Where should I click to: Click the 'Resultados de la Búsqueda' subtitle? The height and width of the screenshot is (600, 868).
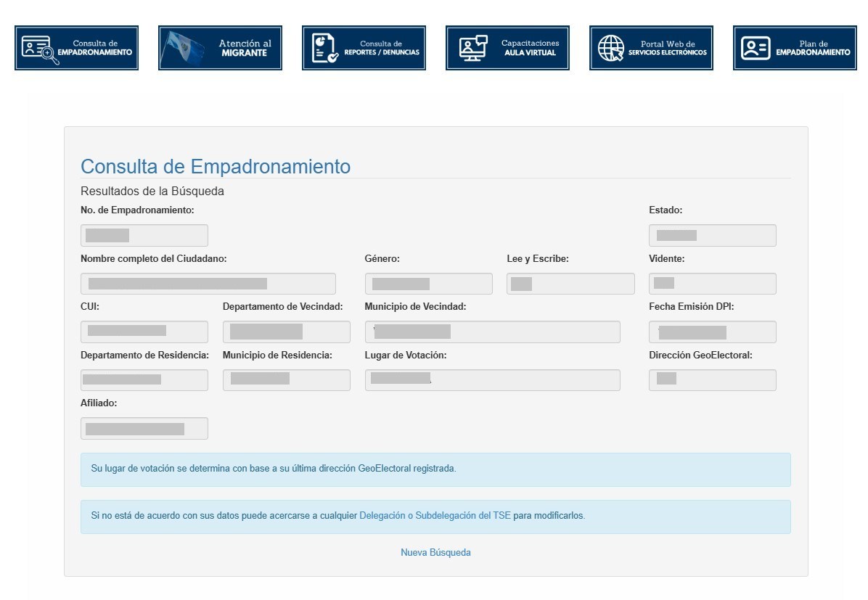[152, 191]
